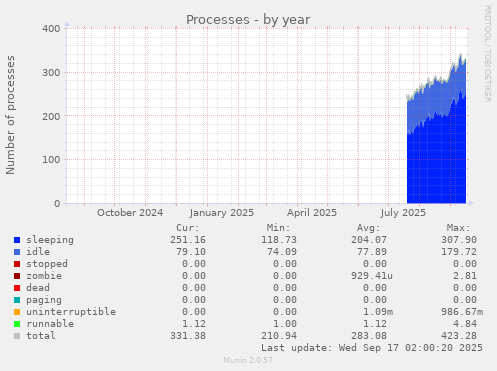Click uninterruptible average value 1.09m
The width and height of the screenshot is (497, 371).
click(378, 312)
